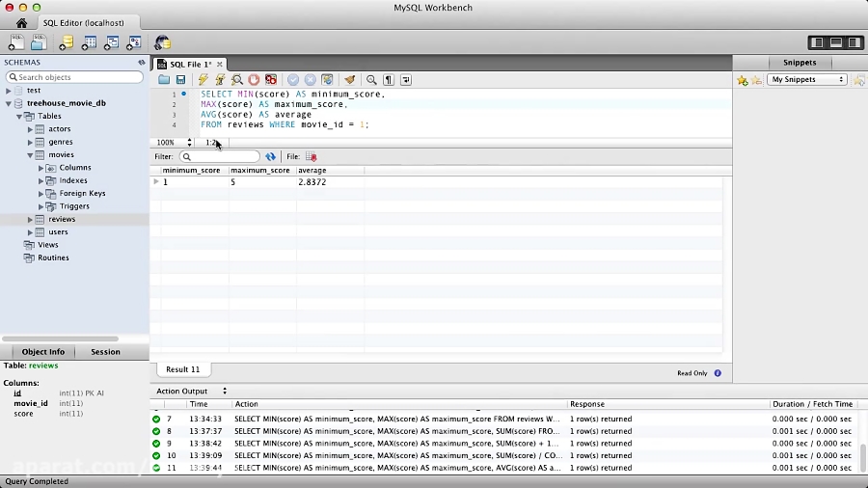Viewport: 868px width, 488px height.
Task: Expand the Foreign Keys node
Action: pyautogui.click(x=41, y=194)
